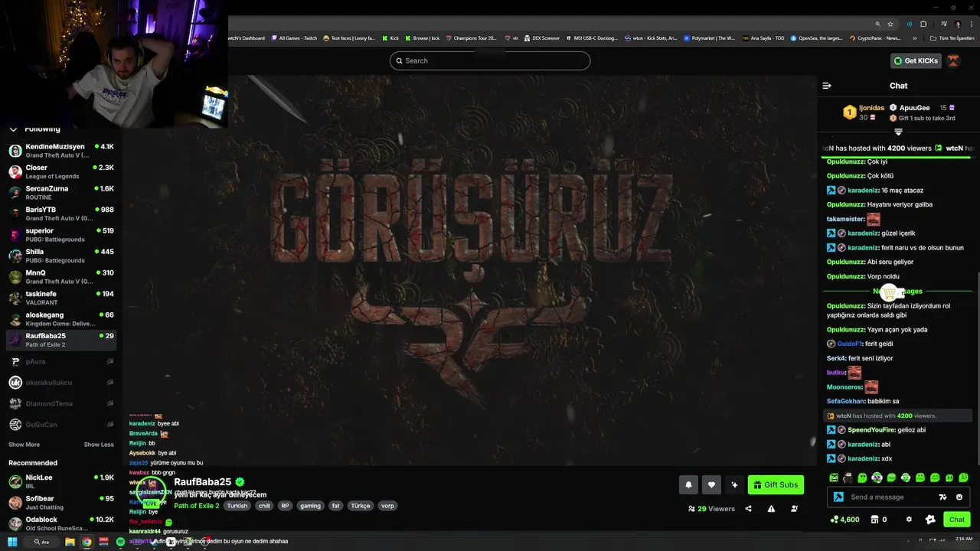Click the Turkish tag
This screenshot has height=551, width=980.
[x=237, y=506]
